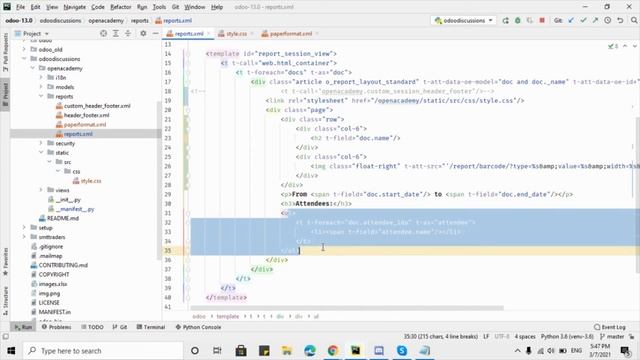This screenshot has width=640, height=360.
Task: Click the openacademy breadcrumb in navigation bar
Action: point(106,20)
